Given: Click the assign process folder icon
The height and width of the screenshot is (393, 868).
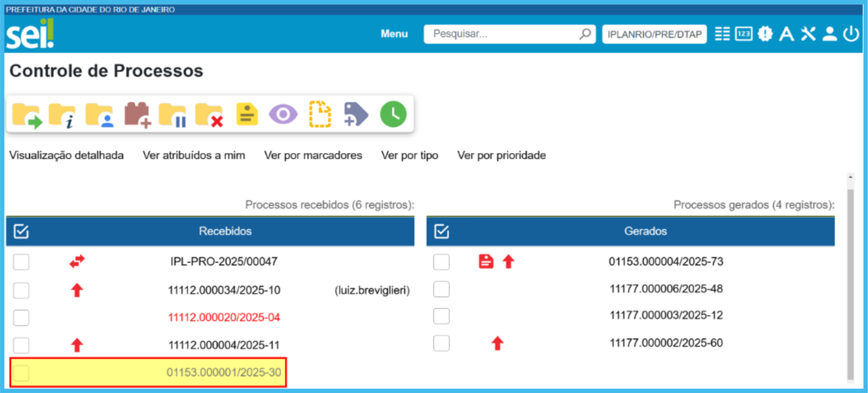Looking at the screenshot, I should (99, 115).
